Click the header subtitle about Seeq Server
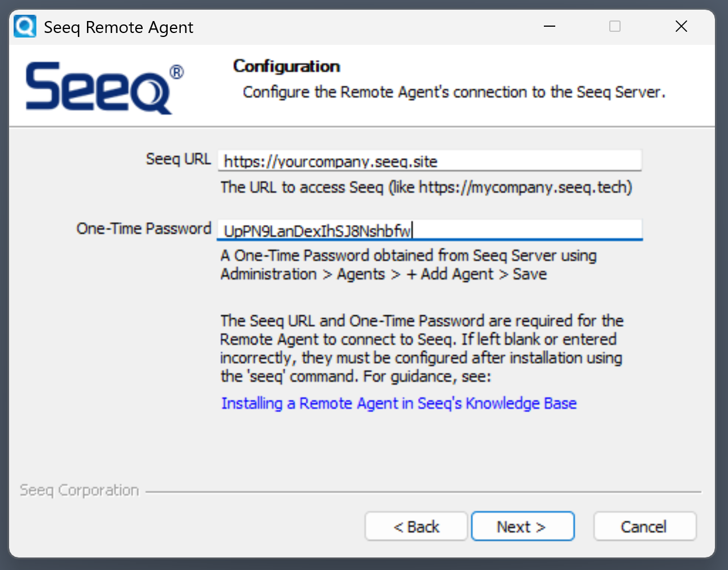The image size is (728, 570). (x=454, y=92)
